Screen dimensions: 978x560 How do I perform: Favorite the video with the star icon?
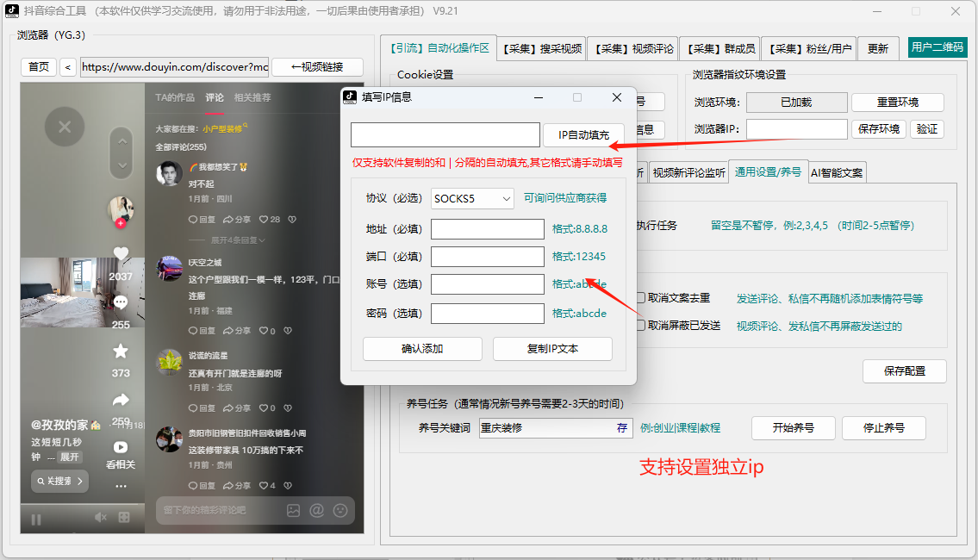[120, 349]
